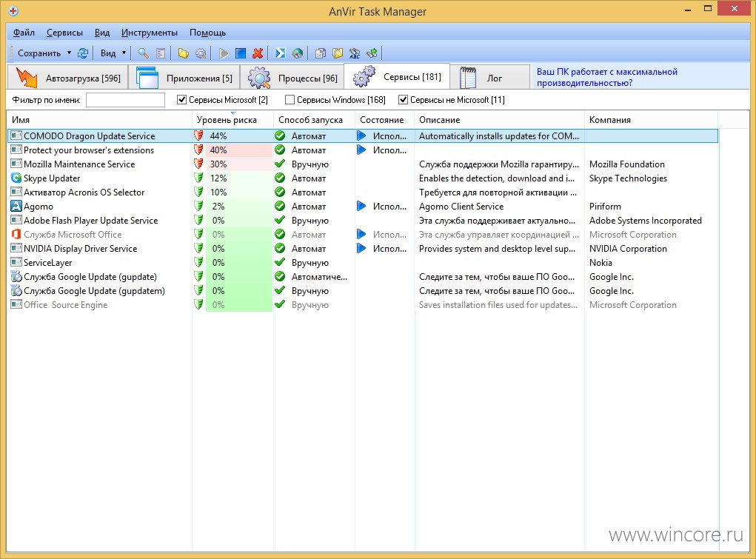Select the Сервисы [181] tab
Viewport: 756px width, 559px height.
397,76
